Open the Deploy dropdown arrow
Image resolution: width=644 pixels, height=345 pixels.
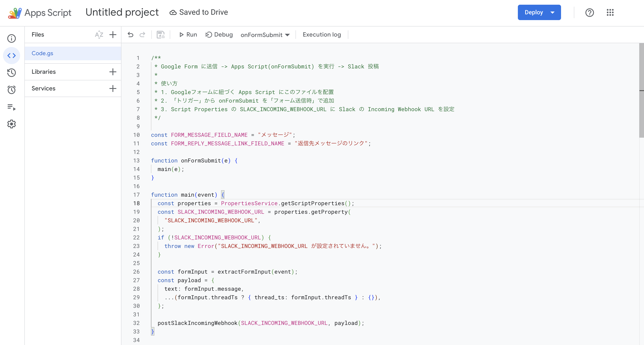(553, 12)
